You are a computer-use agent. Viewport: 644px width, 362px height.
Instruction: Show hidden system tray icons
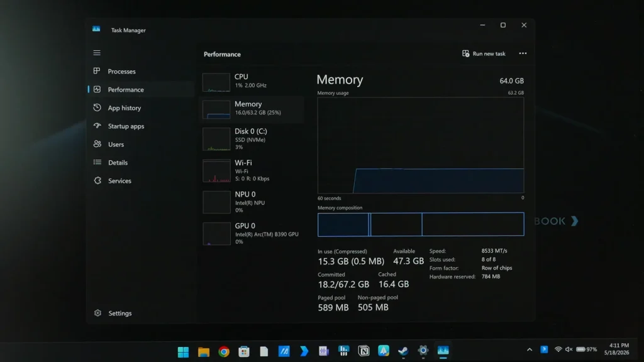coord(530,349)
